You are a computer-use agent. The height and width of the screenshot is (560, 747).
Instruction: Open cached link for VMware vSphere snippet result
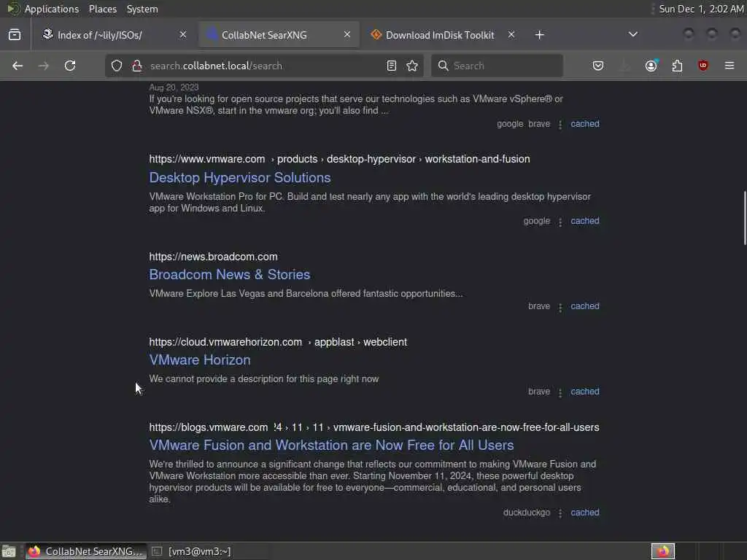(585, 124)
